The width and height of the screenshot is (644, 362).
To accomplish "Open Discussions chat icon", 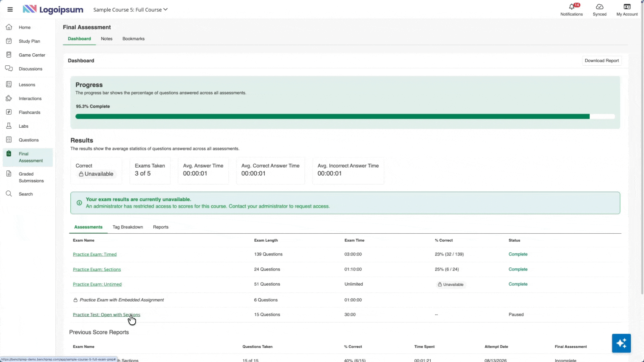I will [x=9, y=68].
